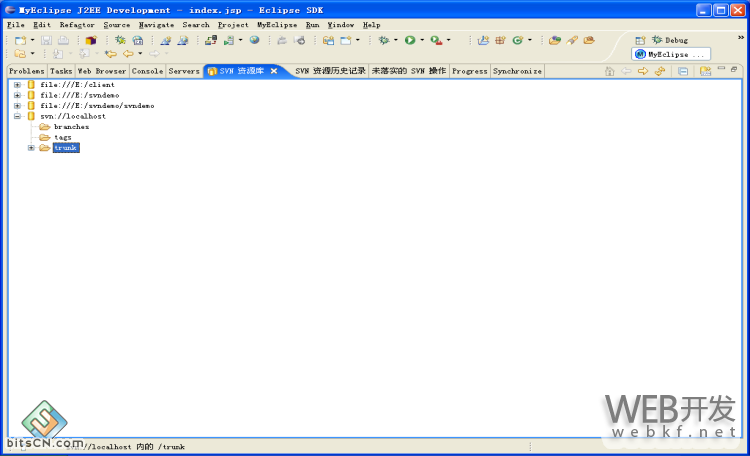
Task: Switch to the Debug perspective
Action: point(670,40)
